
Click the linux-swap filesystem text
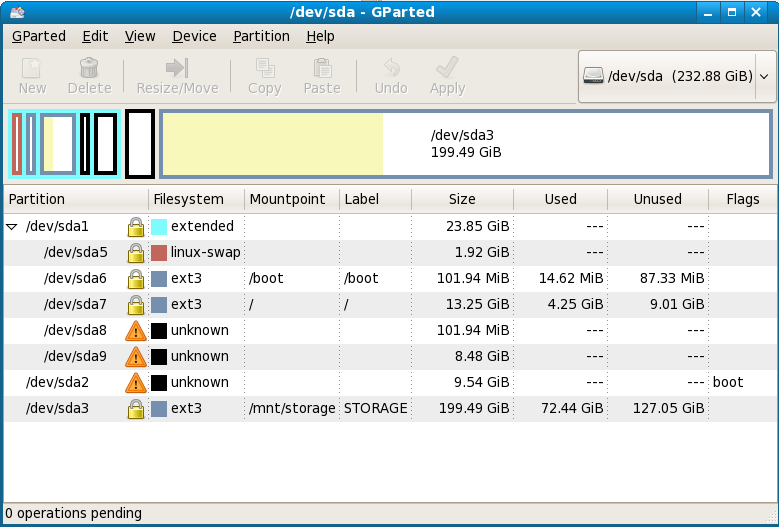[206, 253]
